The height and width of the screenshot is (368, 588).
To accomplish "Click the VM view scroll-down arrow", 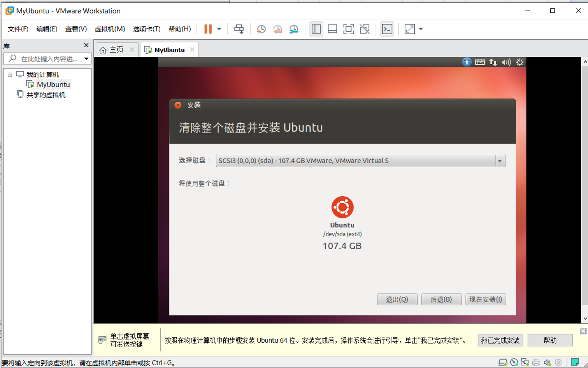I will point(585,319).
